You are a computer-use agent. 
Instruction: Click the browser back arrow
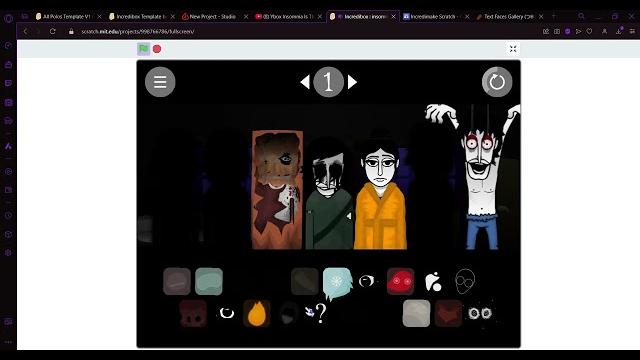click(x=25, y=31)
